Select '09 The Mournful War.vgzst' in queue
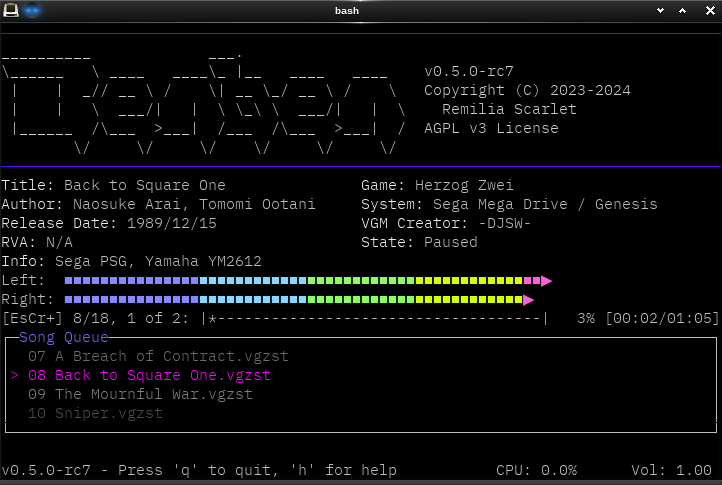 point(140,394)
